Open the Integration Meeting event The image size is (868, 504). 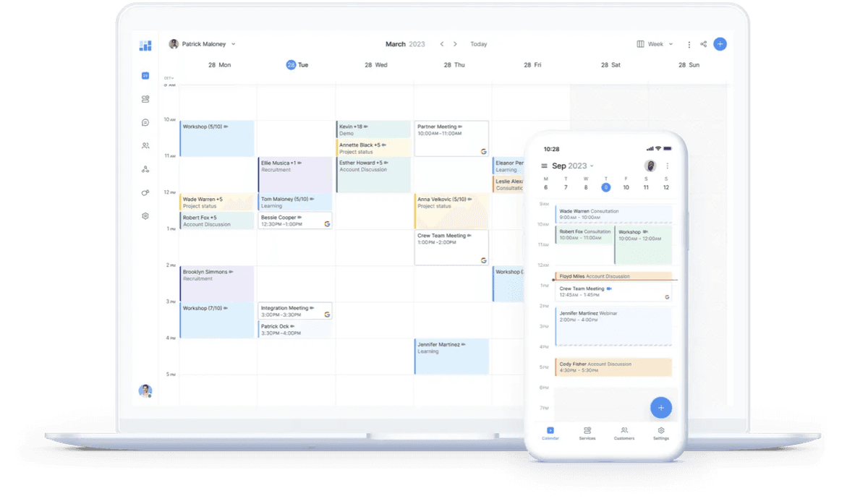295,311
